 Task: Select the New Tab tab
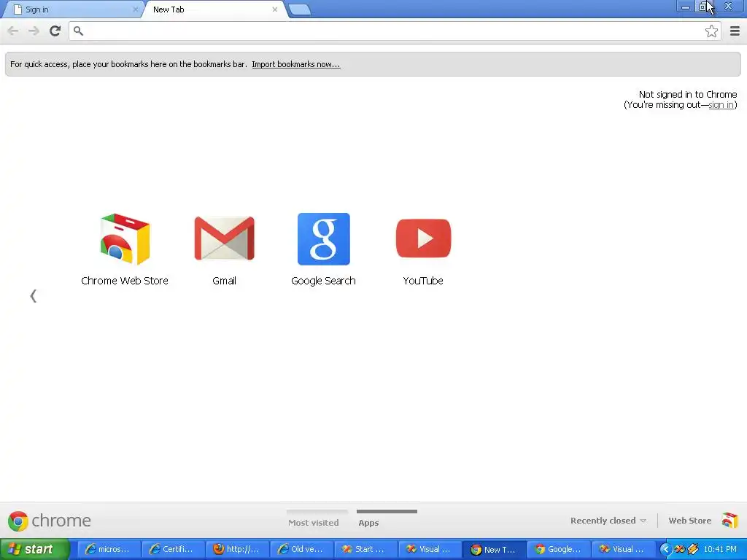214,9
